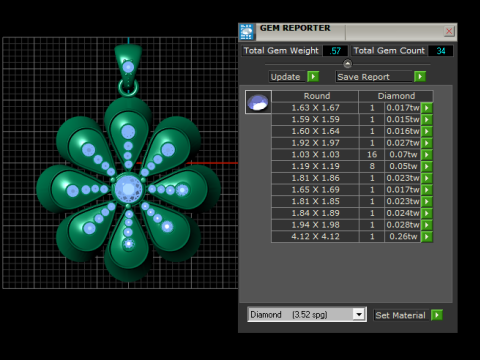480x360 pixels.
Task: Click the collapse handle below totals
Action: (x=347, y=63)
